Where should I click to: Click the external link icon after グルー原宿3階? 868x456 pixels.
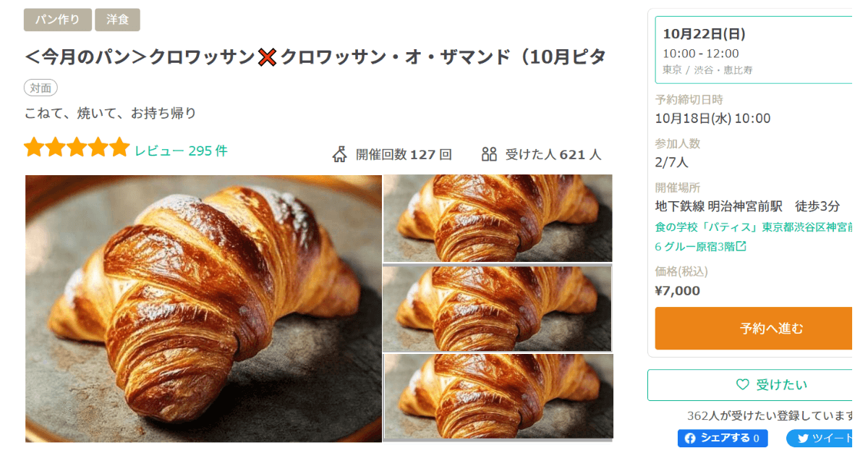coord(741,246)
